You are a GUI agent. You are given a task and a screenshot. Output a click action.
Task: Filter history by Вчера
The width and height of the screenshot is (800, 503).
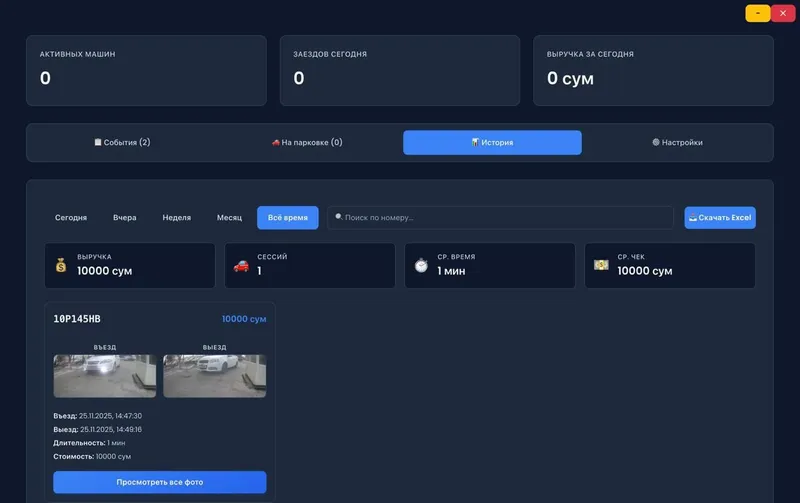pos(124,217)
